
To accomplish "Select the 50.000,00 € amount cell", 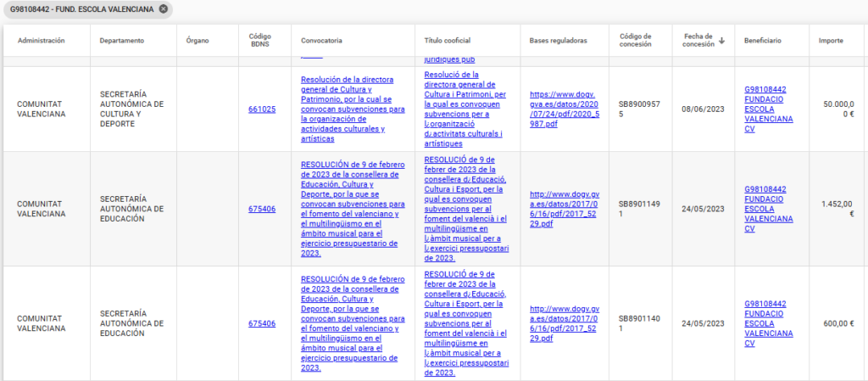I will click(x=838, y=109).
